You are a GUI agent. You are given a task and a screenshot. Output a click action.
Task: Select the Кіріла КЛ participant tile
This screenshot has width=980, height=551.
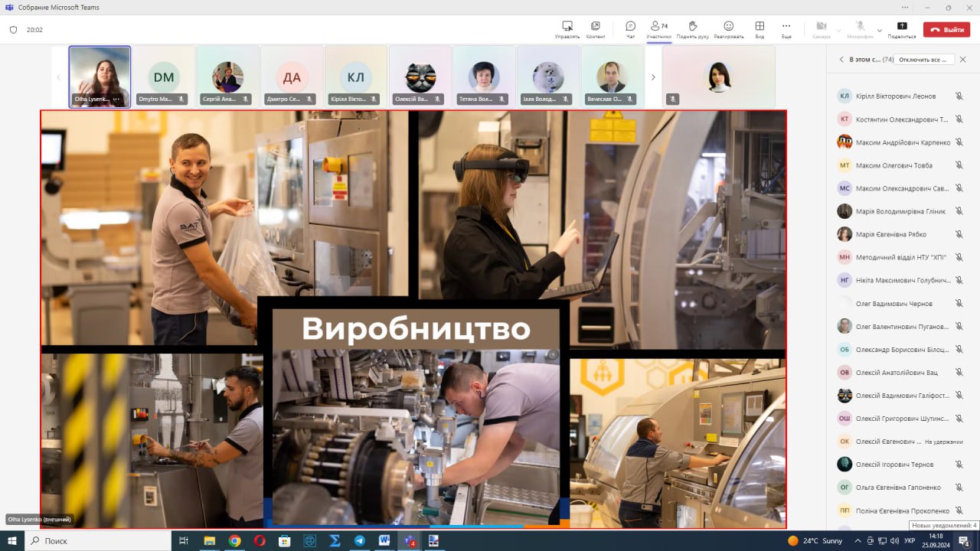pos(356,77)
